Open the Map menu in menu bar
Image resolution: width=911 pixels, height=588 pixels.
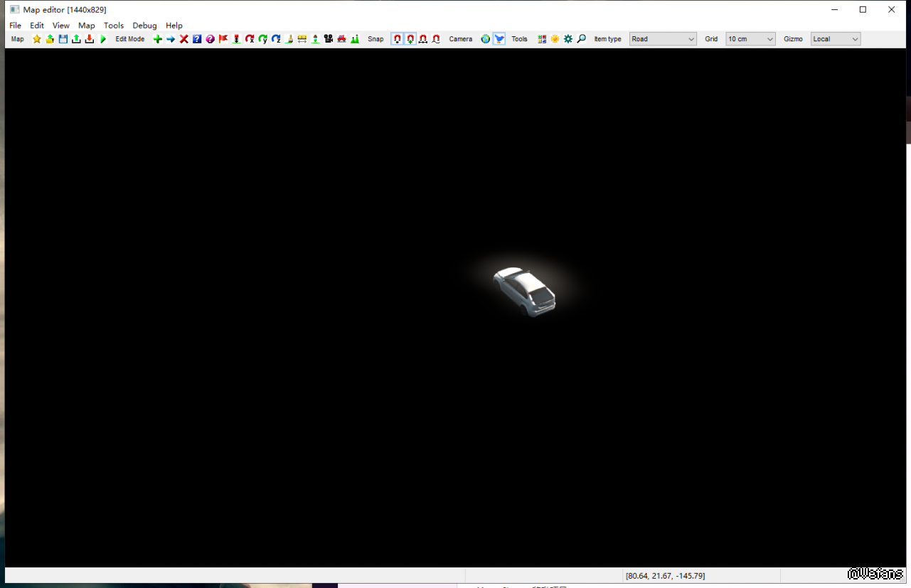(87, 26)
